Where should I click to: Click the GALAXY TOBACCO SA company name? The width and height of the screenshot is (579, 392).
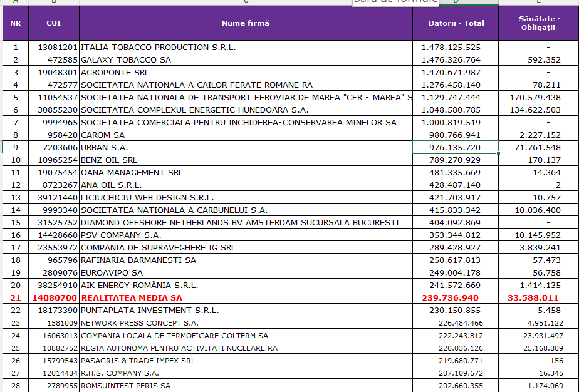(x=125, y=59)
